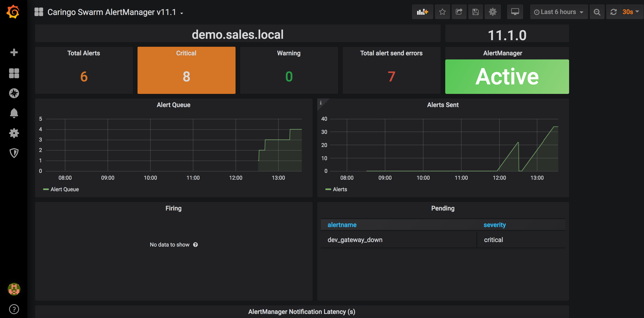
Task: Open the Caringo Swarm AlertManager dashboard picker
Action: (112, 12)
